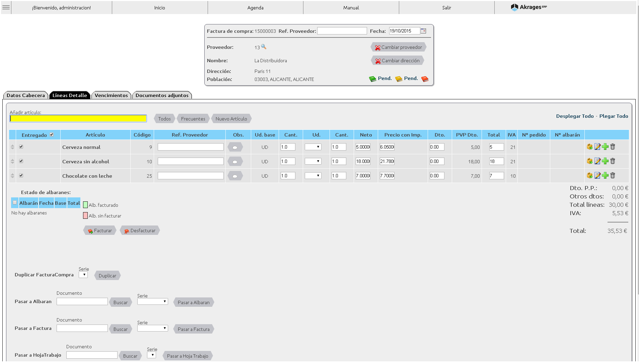Delete the Cerveza normal line with trash icon

(x=613, y=147)
